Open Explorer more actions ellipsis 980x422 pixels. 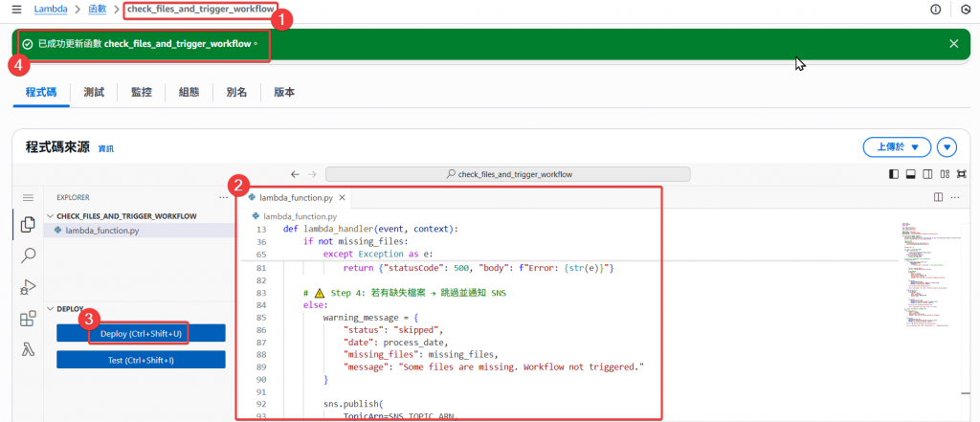click(224, 197)
